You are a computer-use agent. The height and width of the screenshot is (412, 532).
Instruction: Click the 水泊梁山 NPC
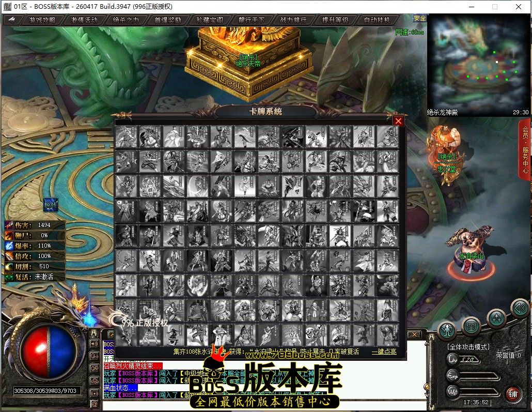tap(471, 251)
